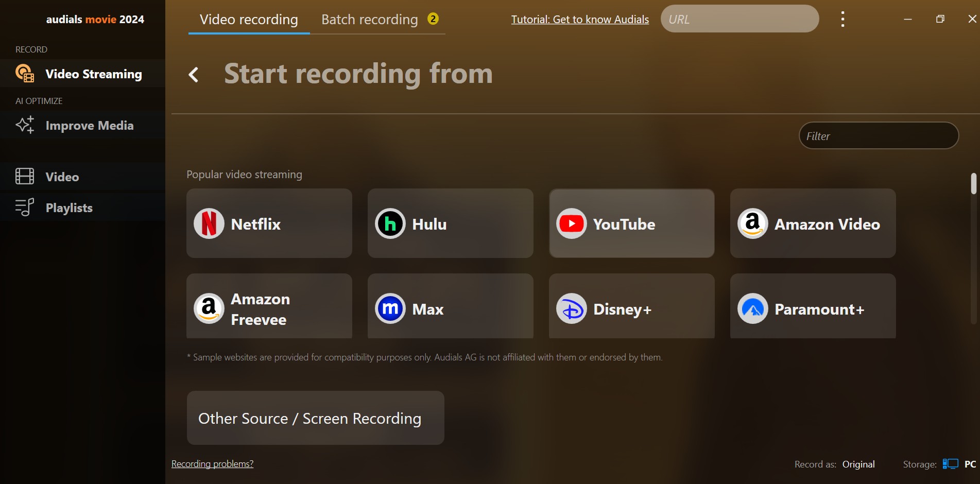The image size is (980, 484).
Task: Click the Hulu logo icon
Action: tap(390, 223)
